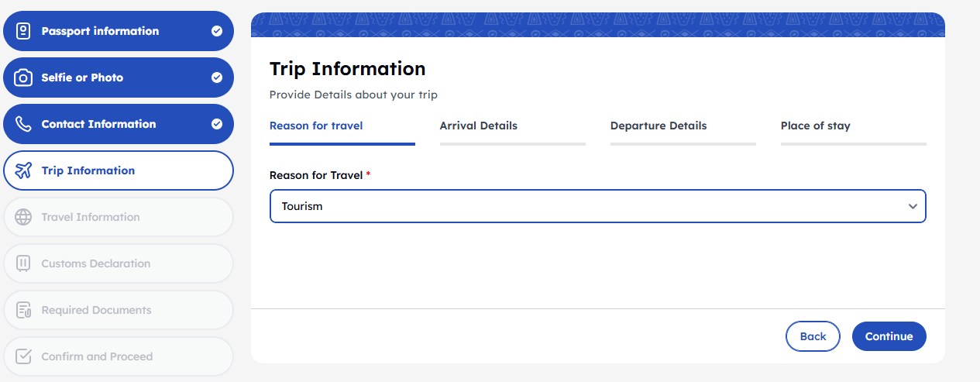Image resolution: width=980 pixels, height=382 pixels.
Task: Click the checkbox icon for Confirm and Proceed
Action: tap(23, 356)
